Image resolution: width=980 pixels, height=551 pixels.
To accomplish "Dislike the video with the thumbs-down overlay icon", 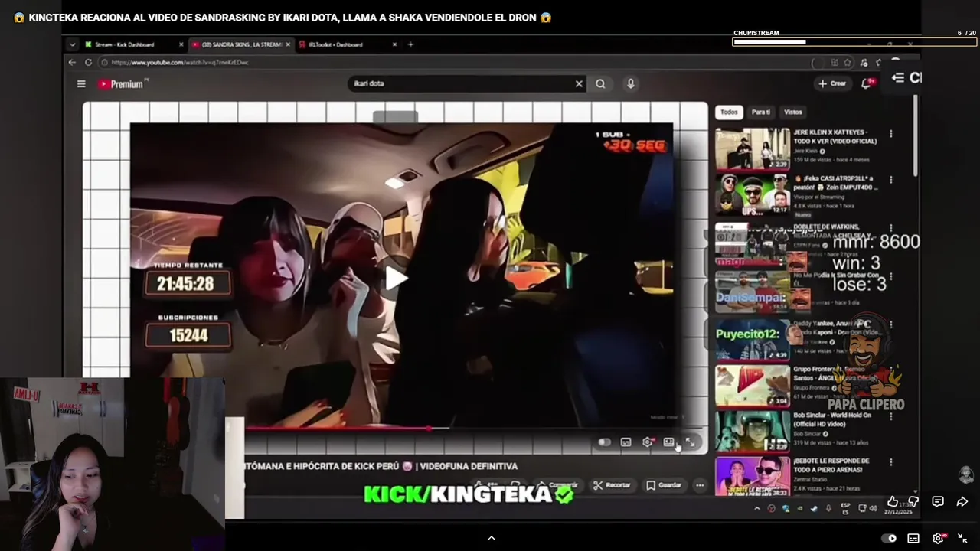I will pyautogui.click(x=913, y=502).
